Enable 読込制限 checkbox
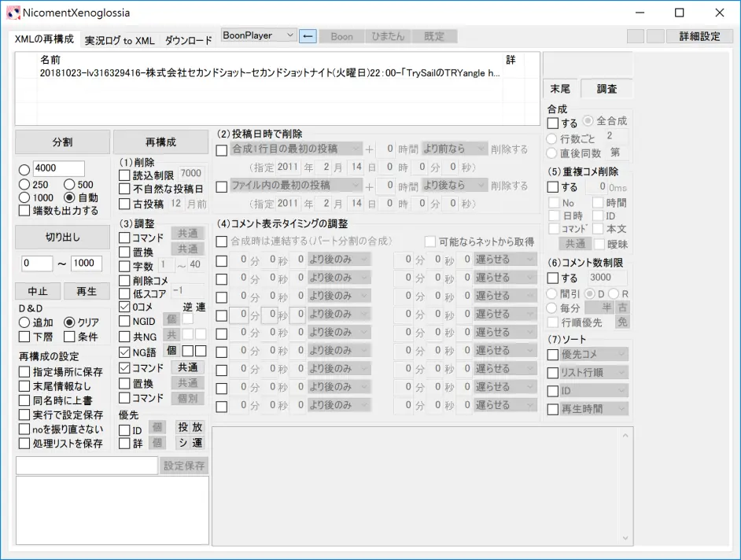Viewport: 741px width, 560px height. (x=124, y=175)
